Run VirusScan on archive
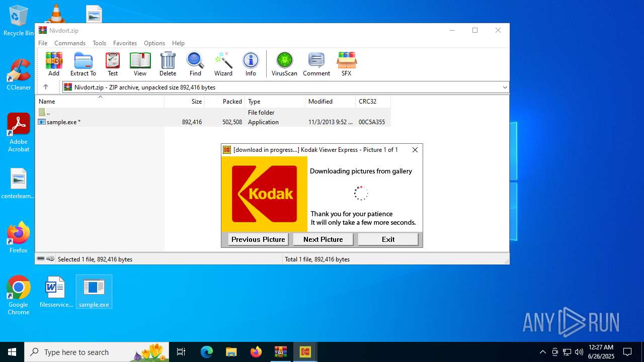Screen dimensions: 644x362 click(x=284, y=64)
